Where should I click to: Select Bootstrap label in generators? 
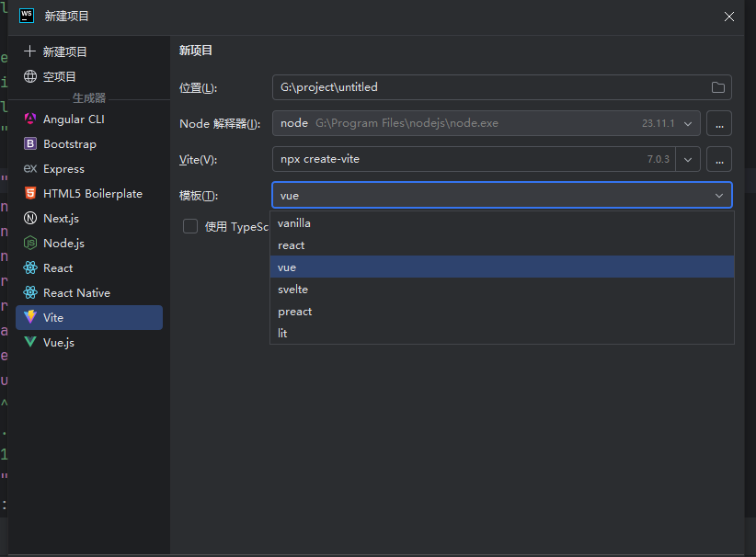(x=70, y=144)
